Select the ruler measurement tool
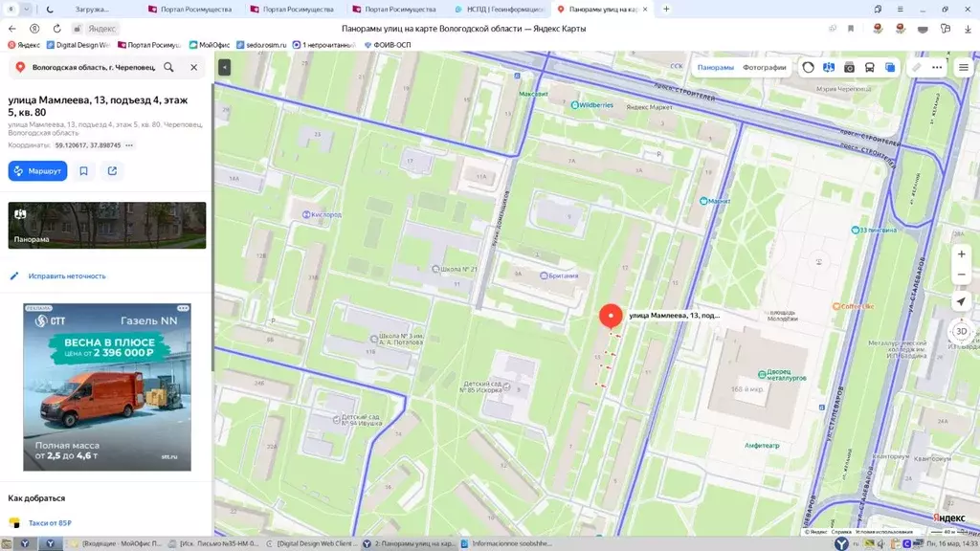The width and height of the screenshot is (980, 551). click(916, 68)
